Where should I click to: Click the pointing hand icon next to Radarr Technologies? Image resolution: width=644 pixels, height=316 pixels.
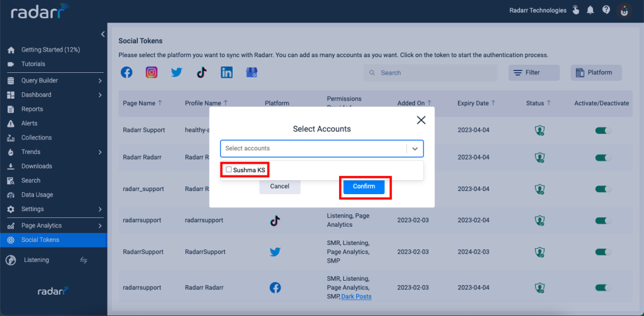(575, 10)
